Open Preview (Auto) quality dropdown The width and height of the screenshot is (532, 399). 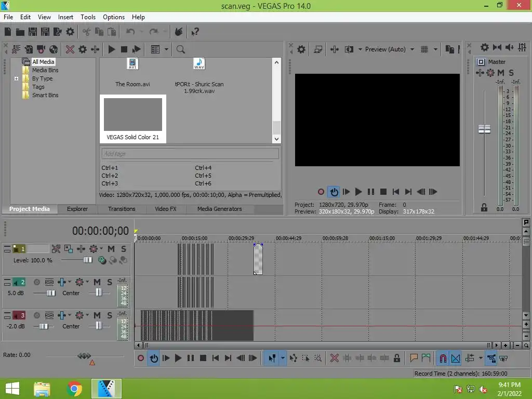(x=412, y=49)
